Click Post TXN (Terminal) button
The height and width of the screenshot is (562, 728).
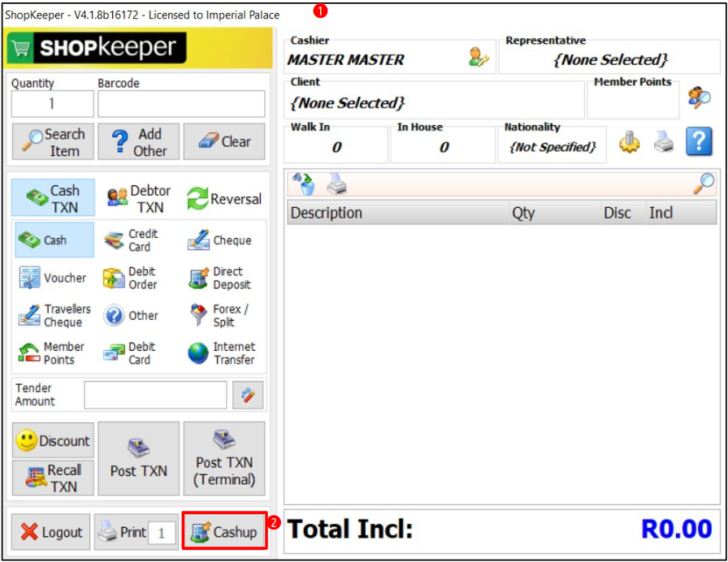click(224, 459)
